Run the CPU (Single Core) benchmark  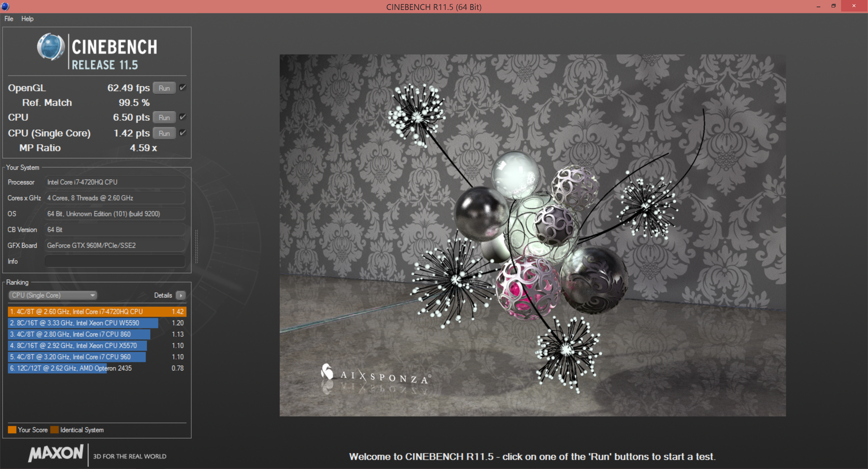coord(164,133)
